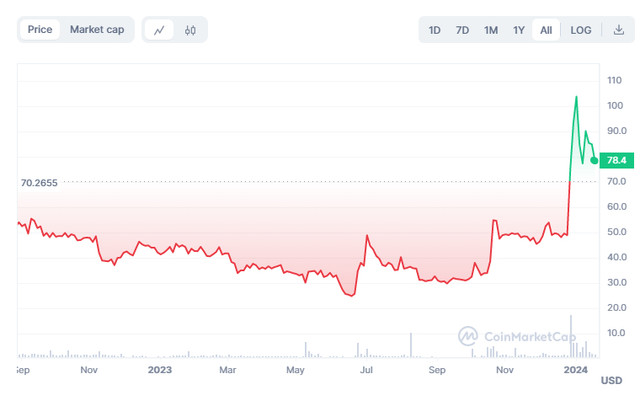Set time range to 1D
The height and width of the screenshot is (396, 640).
pos(434,30)
